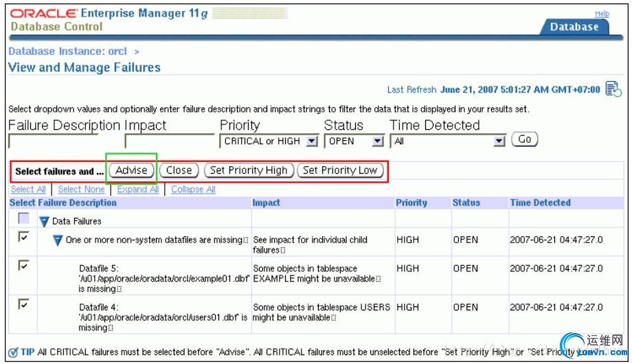The height and width of the screenshot is (364, 632).
Task: Open the Time Detected dropdown
Action: pos(448,141)
